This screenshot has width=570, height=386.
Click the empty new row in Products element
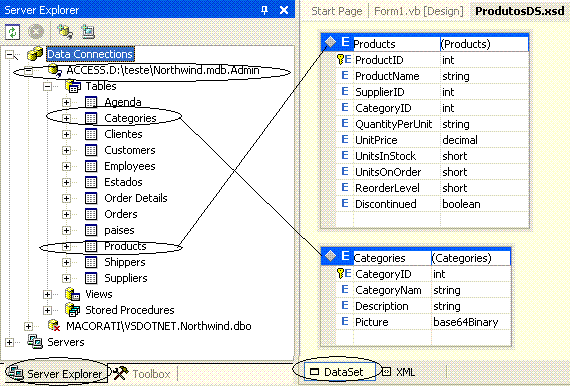pos(433,219)
